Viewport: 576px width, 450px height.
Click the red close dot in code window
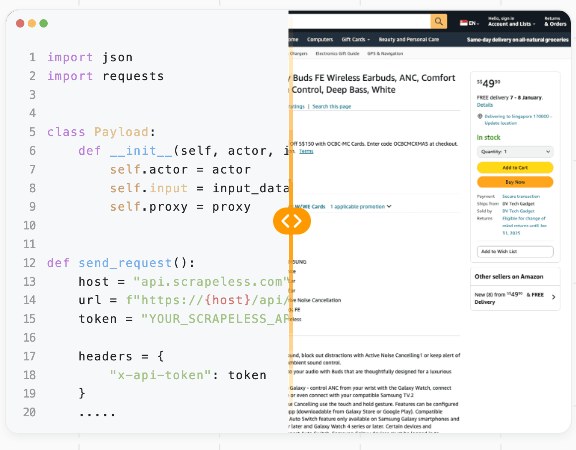[x=20, y=24]
